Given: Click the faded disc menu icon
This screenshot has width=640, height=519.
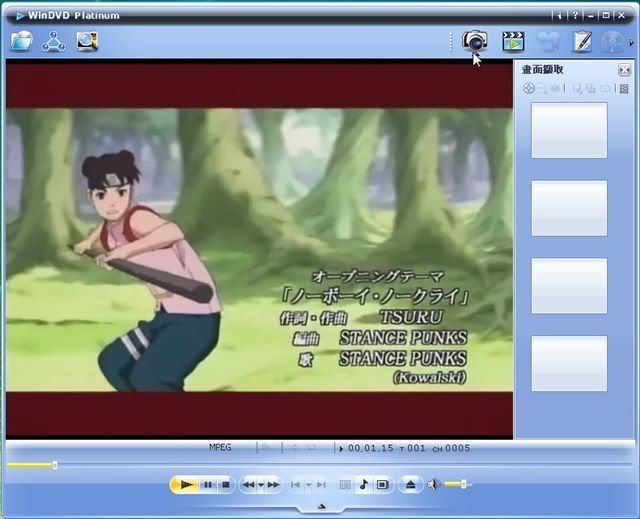Looking at the screenshot, I should pos(345,485).
